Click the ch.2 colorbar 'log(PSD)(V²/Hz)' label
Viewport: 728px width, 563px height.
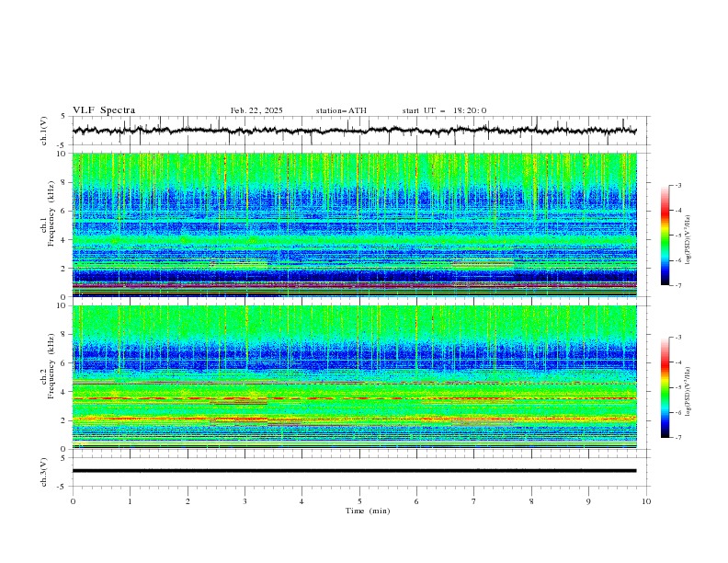pyautogui.click(x=688, y=392)
